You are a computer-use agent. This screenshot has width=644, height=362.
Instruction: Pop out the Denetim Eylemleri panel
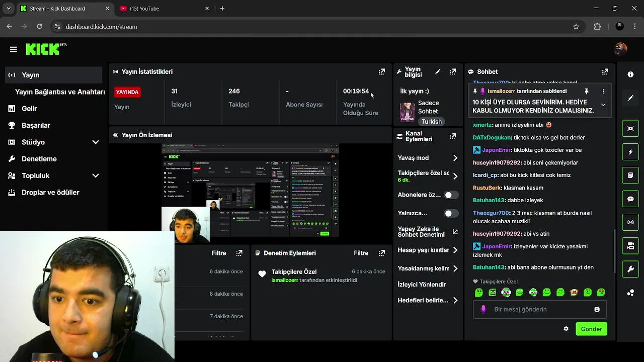point(382,253)
